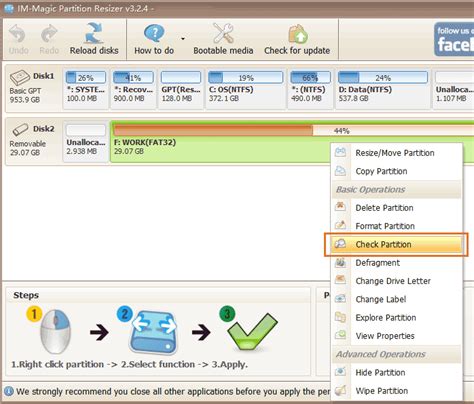Open the follow us on Facebook banner
This screenshot has width=474, height=404.
click(x=454, y=39)
